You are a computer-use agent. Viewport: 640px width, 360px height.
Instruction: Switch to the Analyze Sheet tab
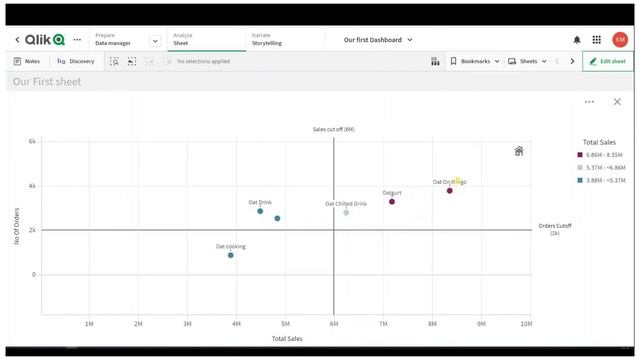207,40
